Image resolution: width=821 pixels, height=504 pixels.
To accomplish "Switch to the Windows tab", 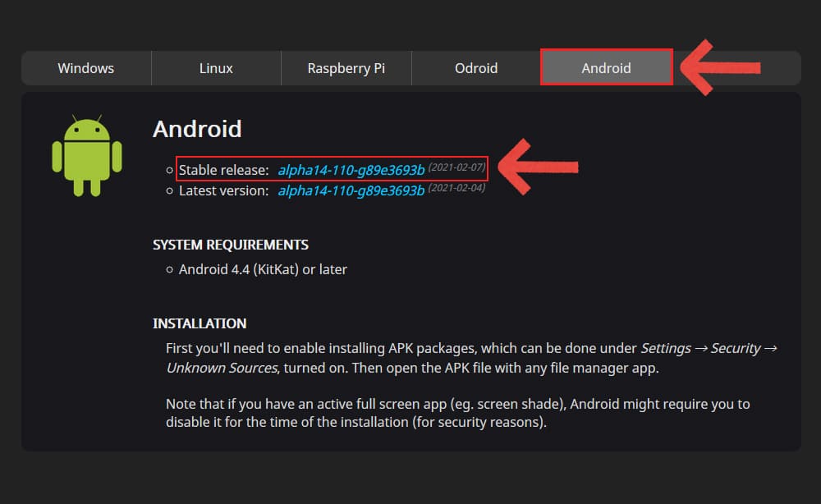I will click(x=86, y=68).
